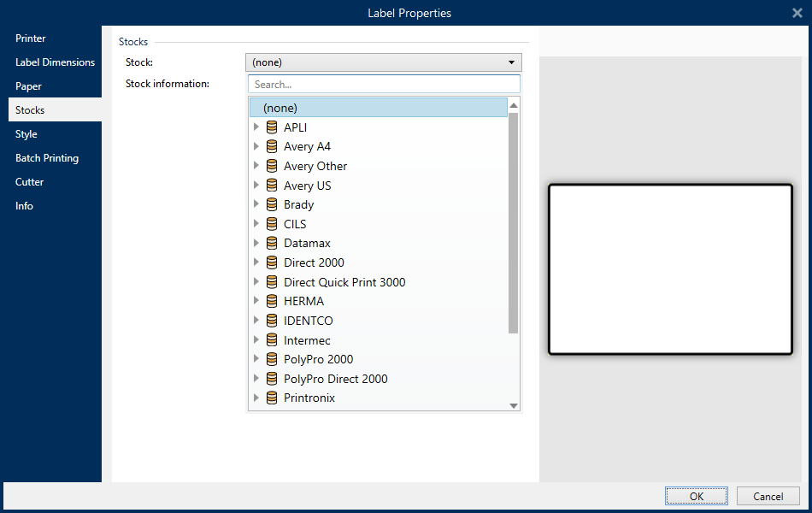Click the stock icon beside Avery US

[272, 186]
